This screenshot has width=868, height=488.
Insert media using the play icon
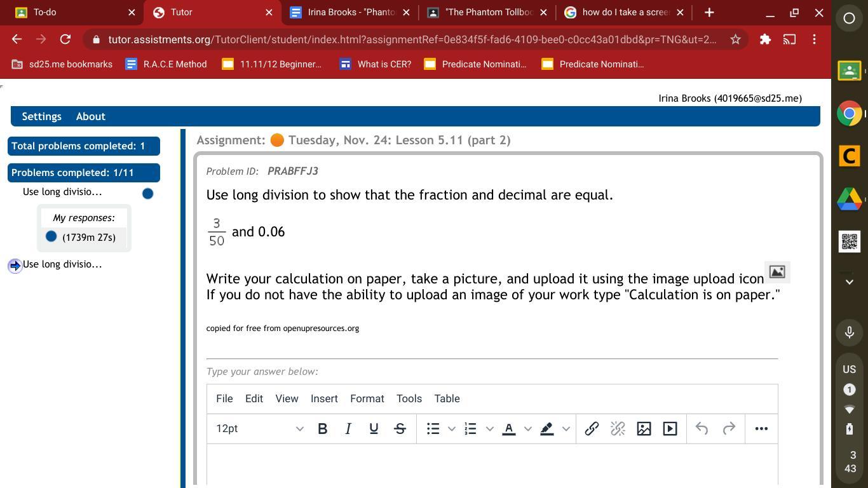pyautogui.click(x=670, y=429)
